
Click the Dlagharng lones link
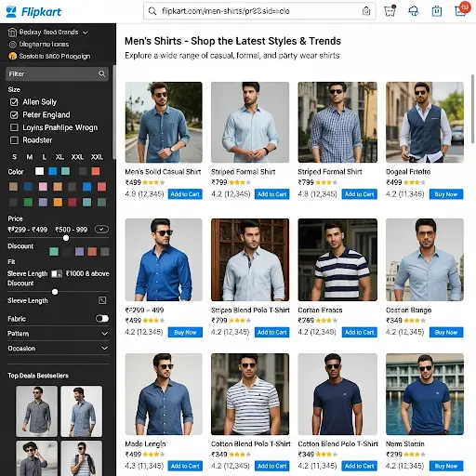click(44, 45)
